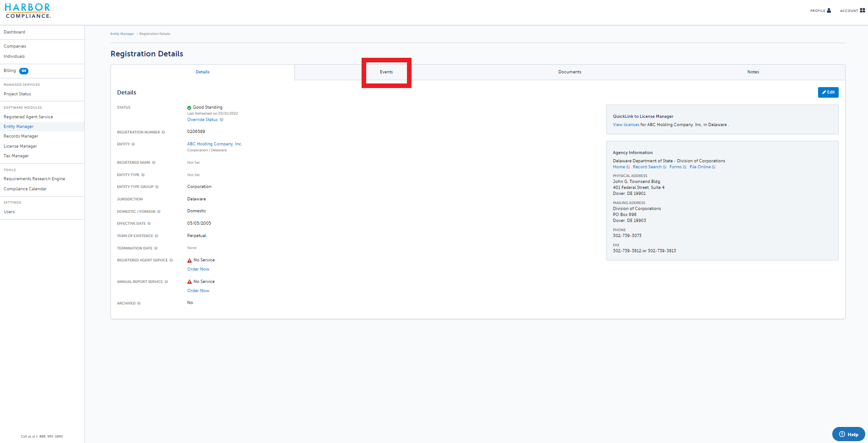Image resolution: width=868 pixels, height=443 pixels.
Task: Show help icon next to Archived
Action: click(x=139, y=303)
